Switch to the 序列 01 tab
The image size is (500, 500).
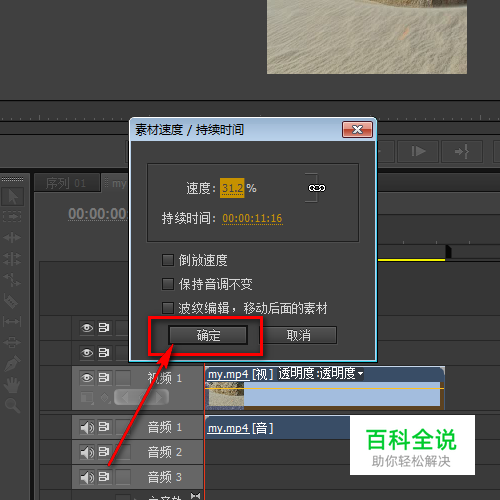(x=67, y=183)
